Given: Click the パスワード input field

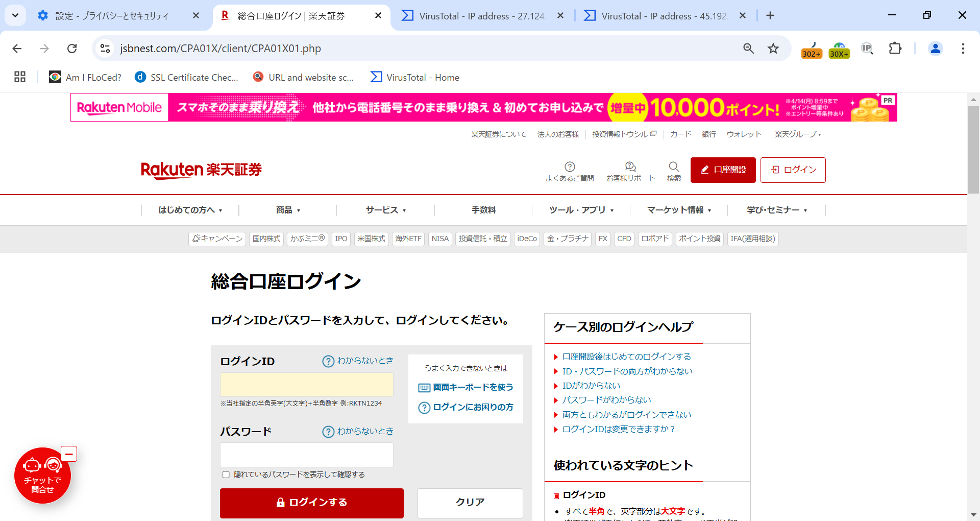Looking at the screenshot, I should pyautogui.click(x=307, y=455).
